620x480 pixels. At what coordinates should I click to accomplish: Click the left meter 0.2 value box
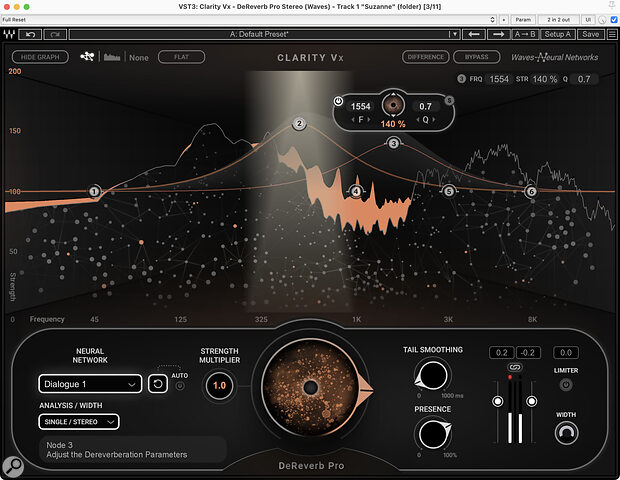pyautogui.click(x=502, y=353)
